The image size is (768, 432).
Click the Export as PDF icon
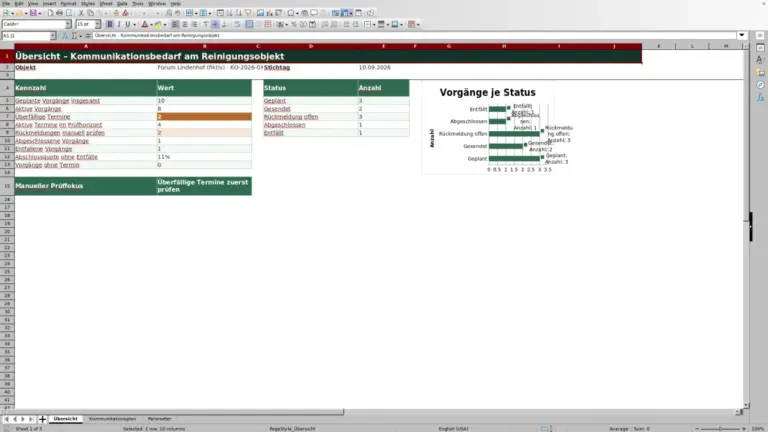50,13
